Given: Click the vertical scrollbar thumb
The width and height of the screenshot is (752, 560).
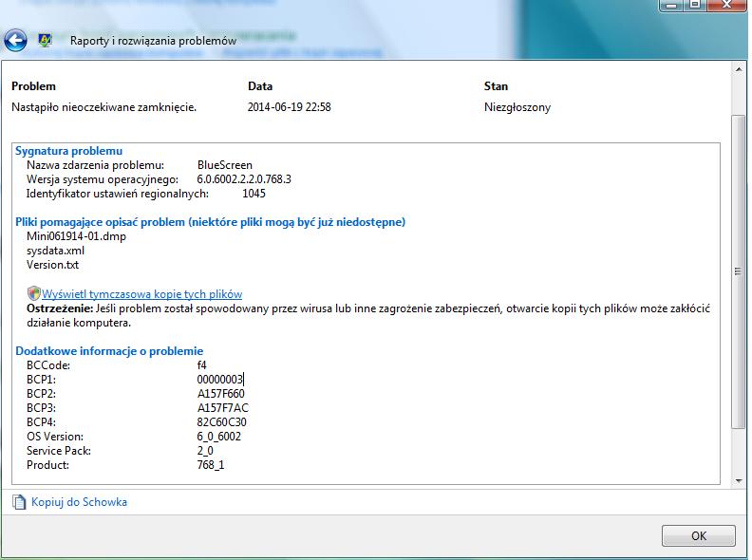Looking at the screenshot, I should pos(739,271).
